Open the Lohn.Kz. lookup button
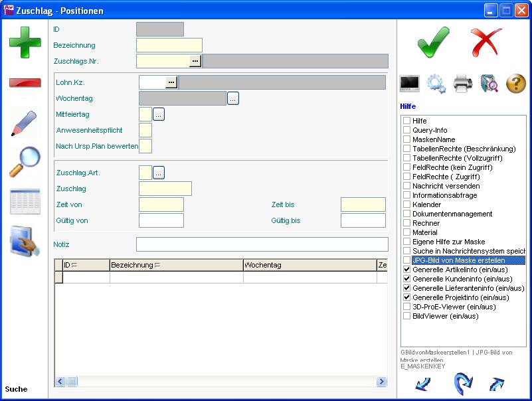532x401 pixels. coord(171,82)
